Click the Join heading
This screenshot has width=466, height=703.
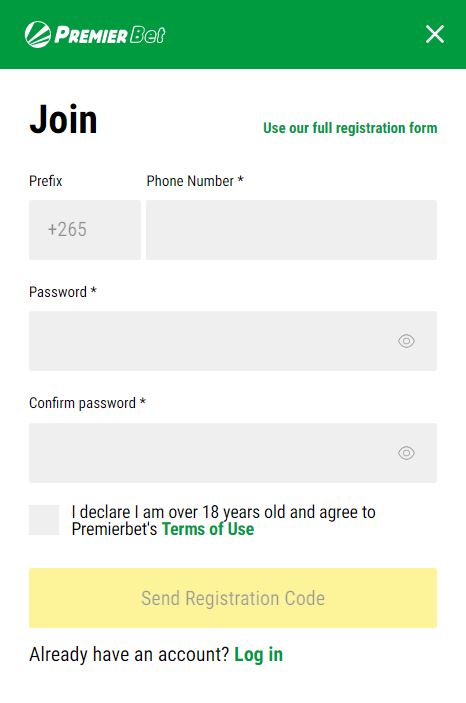click(63, 119)
